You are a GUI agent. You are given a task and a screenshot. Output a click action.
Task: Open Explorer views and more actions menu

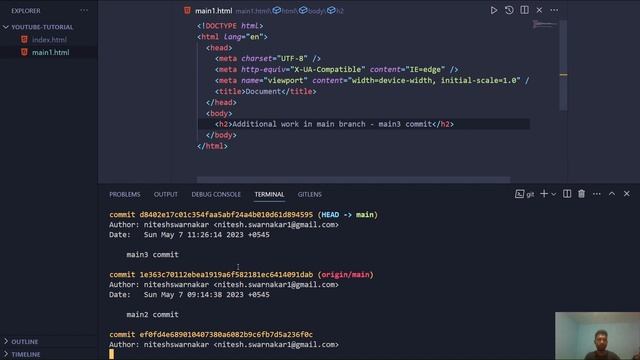click(84, 11)
